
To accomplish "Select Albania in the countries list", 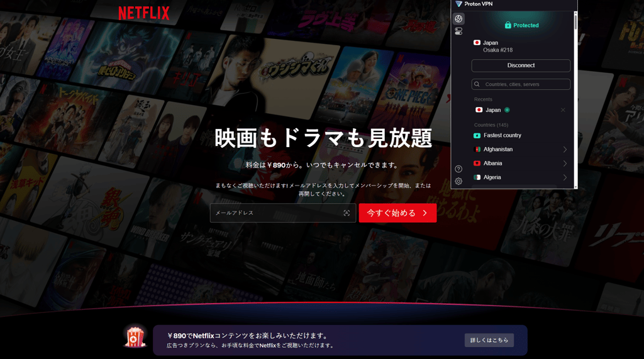I will click(x=521, y=163).
